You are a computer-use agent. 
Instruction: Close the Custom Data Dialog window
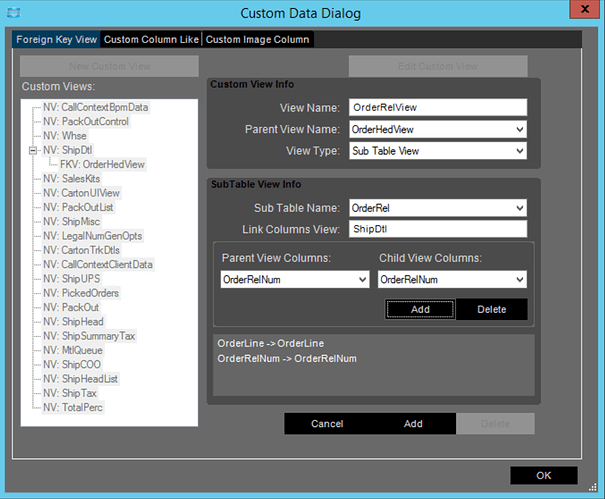tap(585, 9)
